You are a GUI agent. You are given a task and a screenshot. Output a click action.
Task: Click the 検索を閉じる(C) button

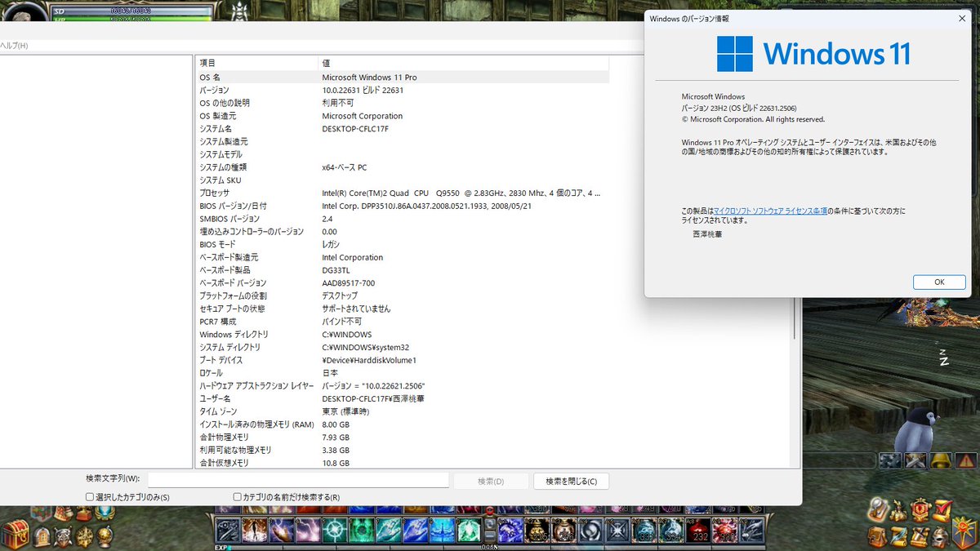coord(572,481)
